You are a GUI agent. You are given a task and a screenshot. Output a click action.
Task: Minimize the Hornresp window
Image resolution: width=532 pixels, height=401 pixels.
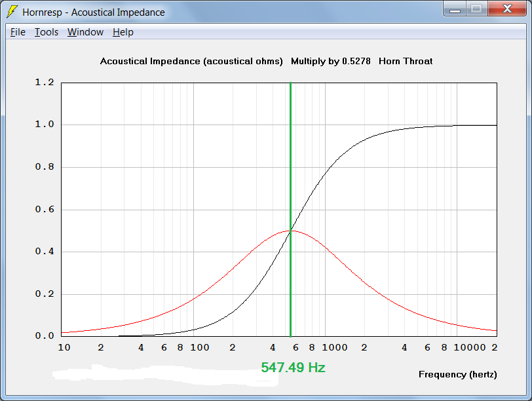point(455,9)
